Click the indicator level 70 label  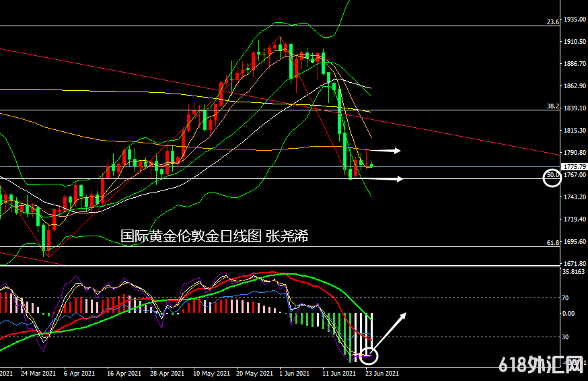pos(566,298)
